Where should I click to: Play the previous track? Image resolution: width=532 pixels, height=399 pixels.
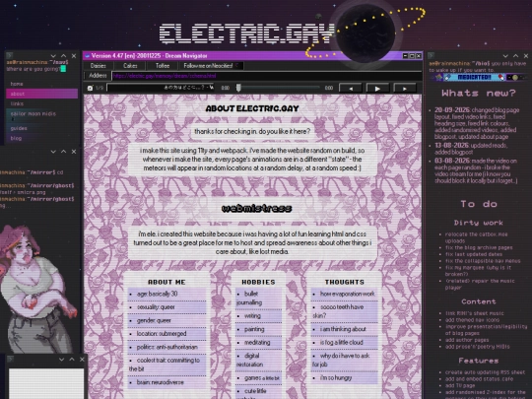[x=351, y=89]
